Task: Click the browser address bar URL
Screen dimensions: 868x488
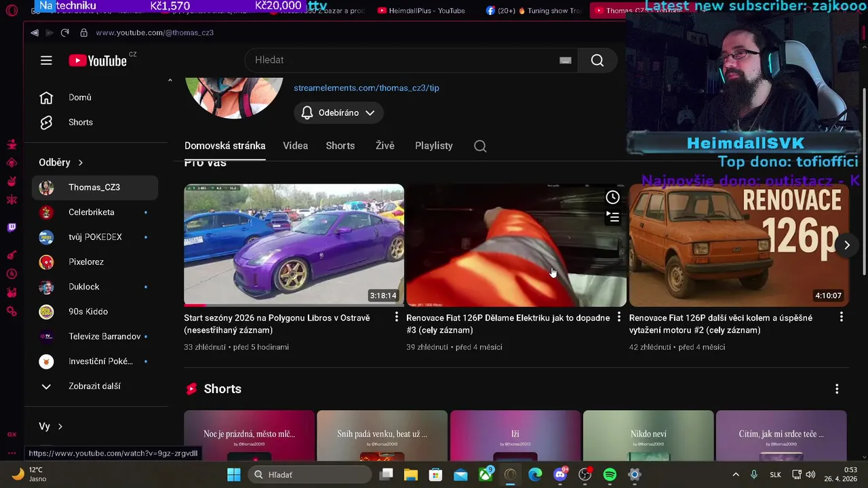Action: [x=155, y=33]
